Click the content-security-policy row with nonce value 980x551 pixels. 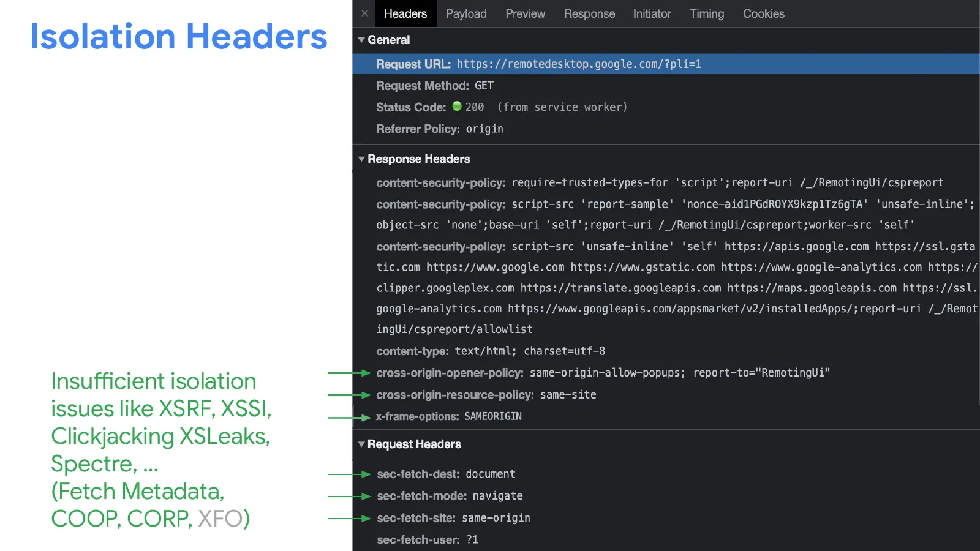tap(666, 214)
